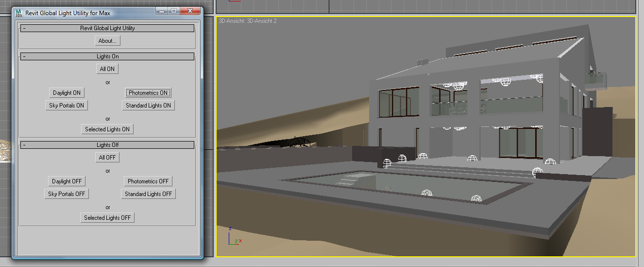Click Photometrics ON button
The height and width of the screenshot is (267, 644).
coord(148,92)
